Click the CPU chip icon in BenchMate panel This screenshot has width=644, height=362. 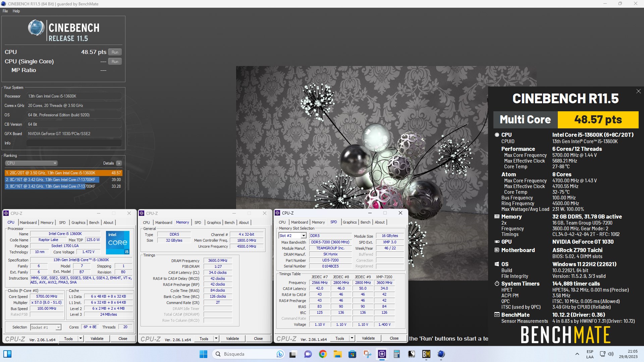(x=497, y=135)
